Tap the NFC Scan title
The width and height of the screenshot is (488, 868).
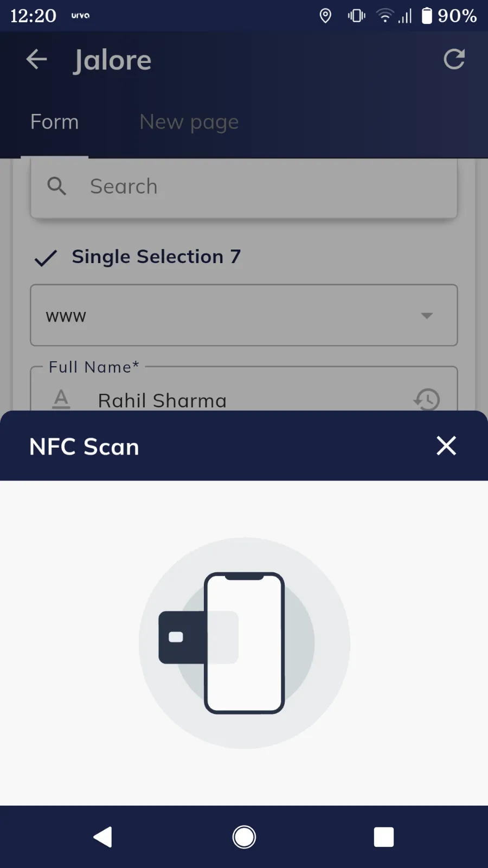(x=84, y=446)
